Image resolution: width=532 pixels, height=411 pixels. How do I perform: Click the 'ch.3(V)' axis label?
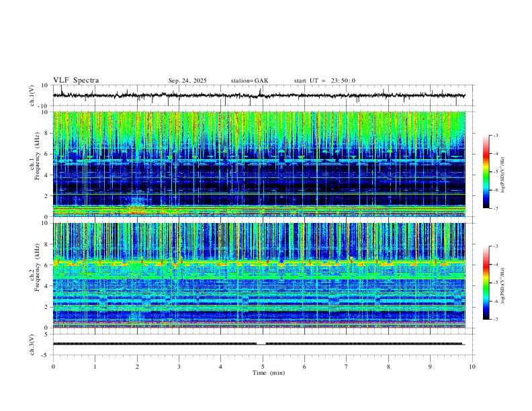coord(32,345)
